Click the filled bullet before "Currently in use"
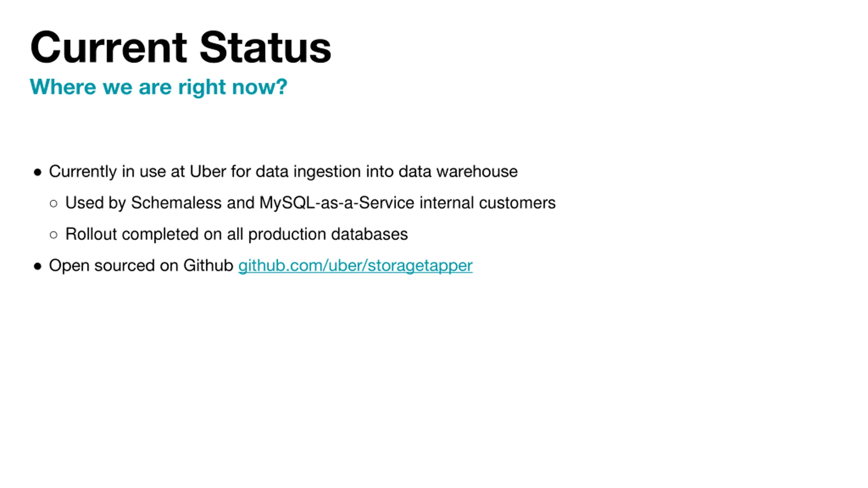The width and height of the screenshot is (868, 488). (x=38, y=172)
